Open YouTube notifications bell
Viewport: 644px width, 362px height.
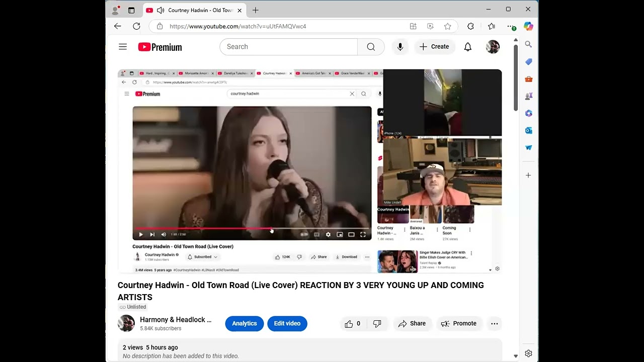468,47
